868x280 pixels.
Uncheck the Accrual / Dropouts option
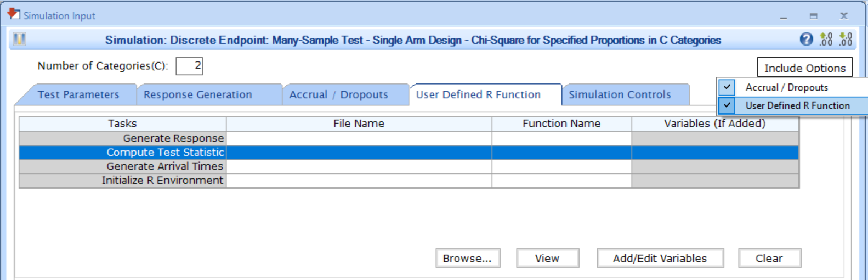pos(727,87)
